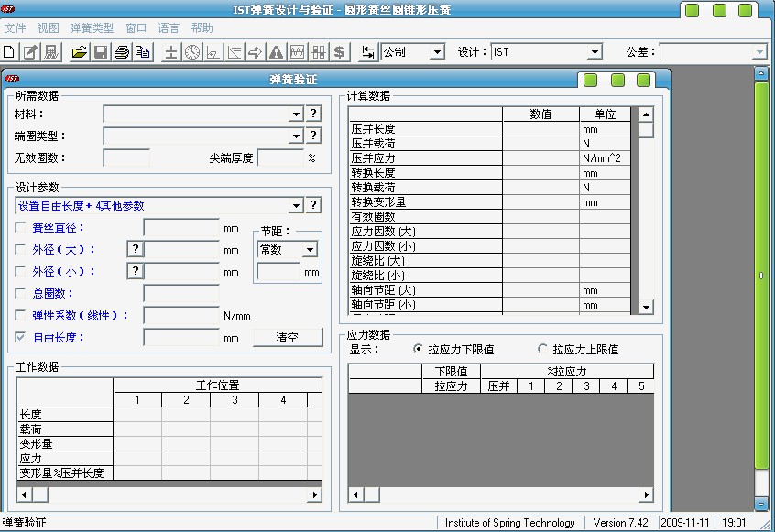Check the 外径(小) checkbox
The height and width of the screenshot is (532, 775).
(x=20, y=271)
